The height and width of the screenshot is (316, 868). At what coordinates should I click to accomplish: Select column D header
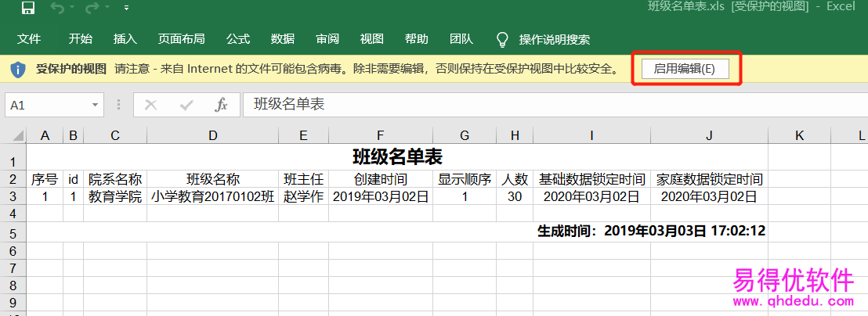tap(212, 135)
